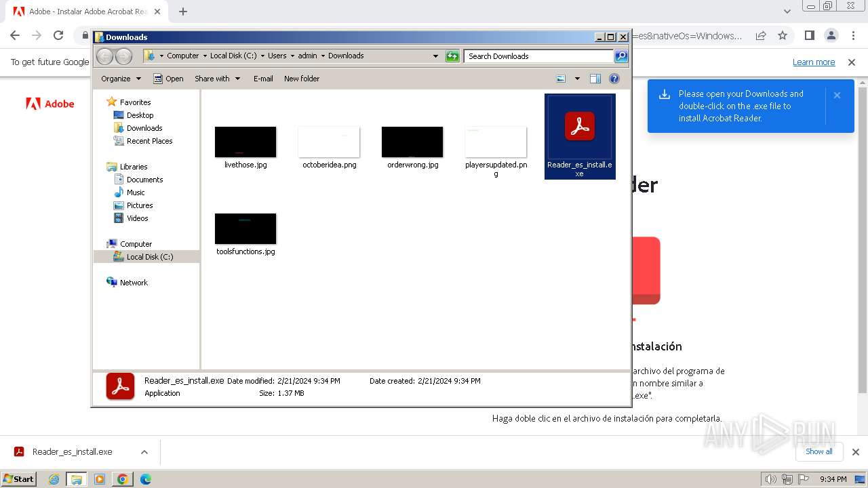Close the Chrome download shelf
868x488 pixels.
point(855,452)
